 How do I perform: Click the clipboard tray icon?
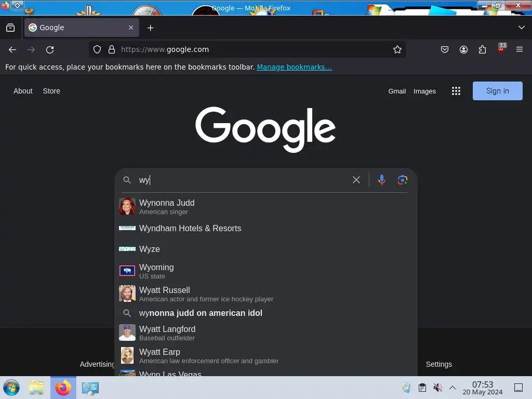pyautogui.click(x=422, y=388)
